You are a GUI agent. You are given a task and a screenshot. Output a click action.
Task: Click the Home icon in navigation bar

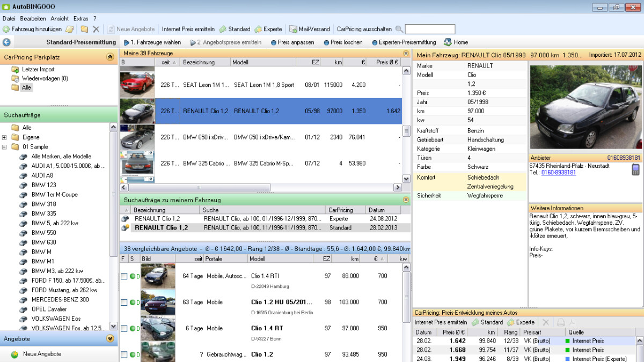pos(448,42)
